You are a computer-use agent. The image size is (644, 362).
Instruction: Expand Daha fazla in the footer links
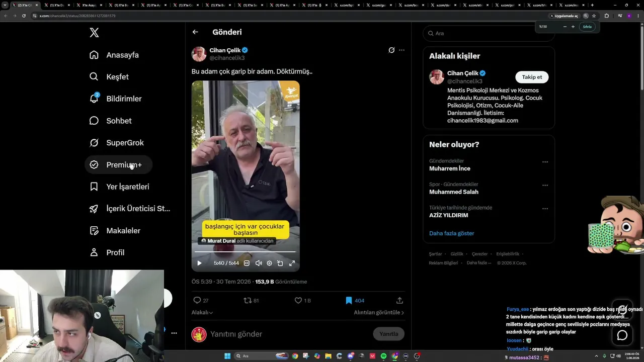coord(479,263)
